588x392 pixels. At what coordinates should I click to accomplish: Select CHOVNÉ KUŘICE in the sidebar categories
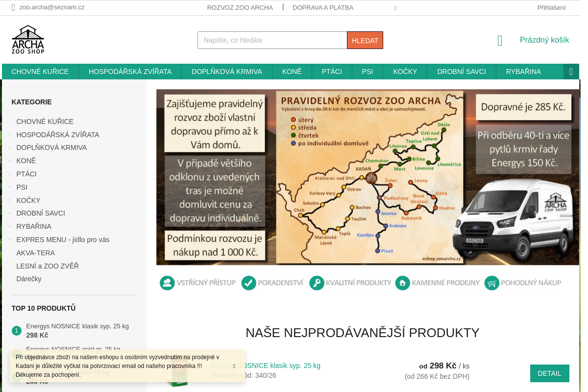coord(45,122)
